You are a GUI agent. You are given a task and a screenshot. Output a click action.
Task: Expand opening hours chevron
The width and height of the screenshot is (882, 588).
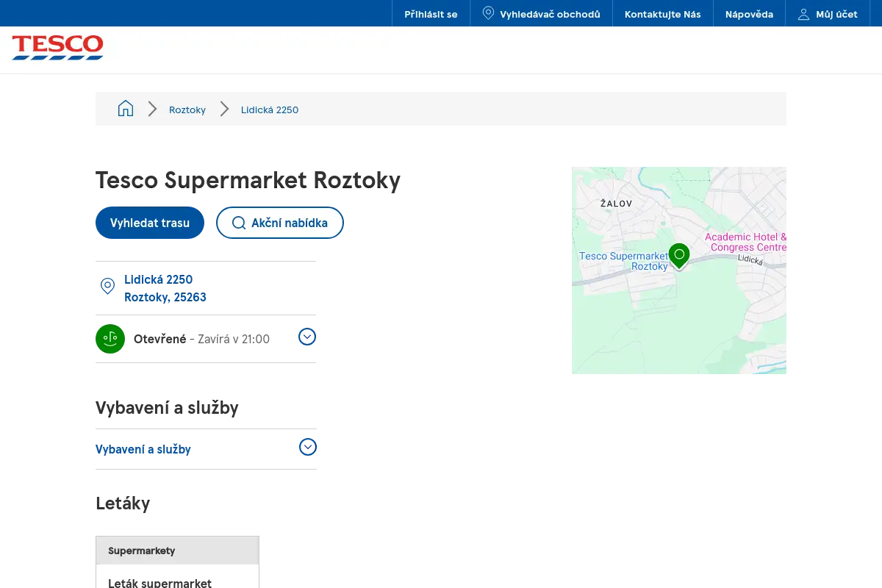tap(307, 337)
